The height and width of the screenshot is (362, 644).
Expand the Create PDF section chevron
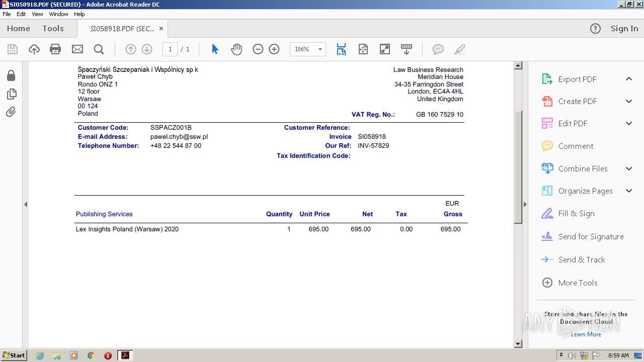(629, 101)
